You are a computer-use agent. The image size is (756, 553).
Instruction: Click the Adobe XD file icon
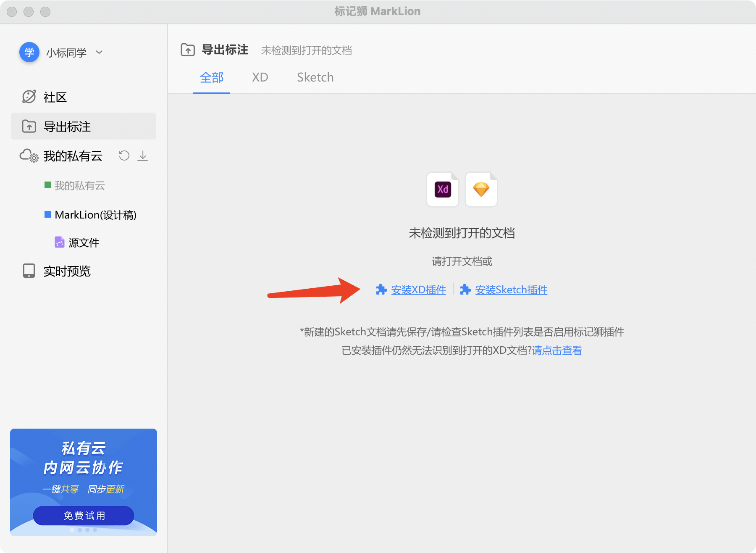point(443,190)
